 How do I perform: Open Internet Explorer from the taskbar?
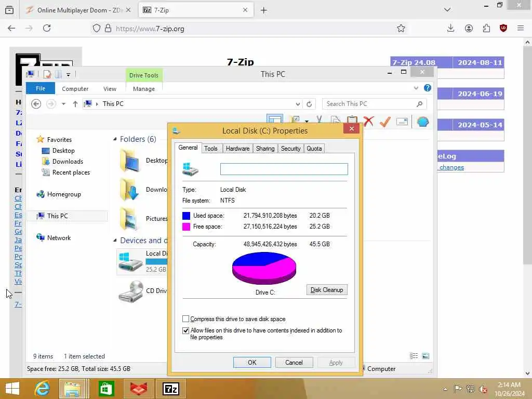[x=42, y=389]
